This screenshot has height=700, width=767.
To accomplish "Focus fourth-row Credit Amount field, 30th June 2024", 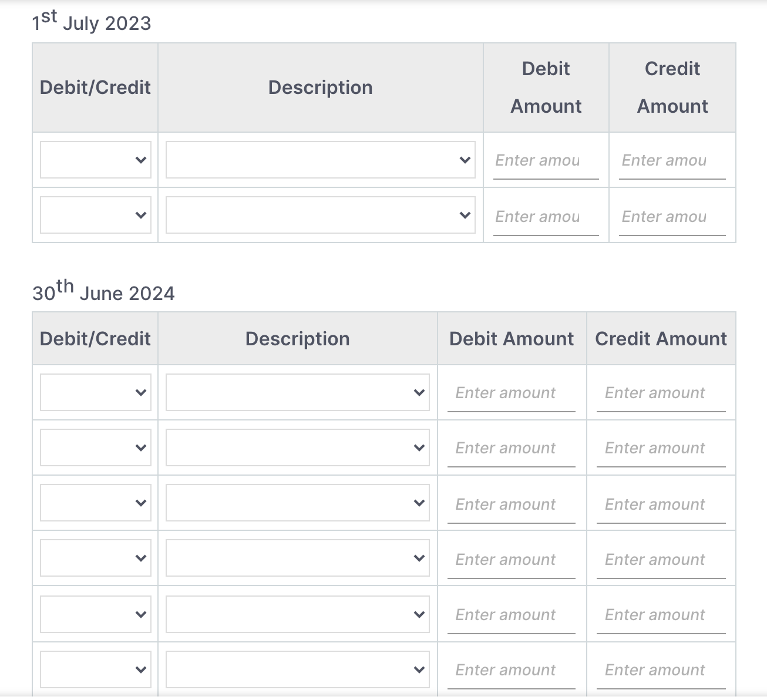I will (x=661, y=560).
